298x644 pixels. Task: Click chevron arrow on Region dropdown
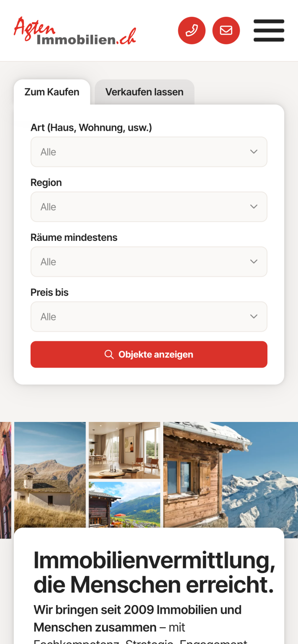point(254,207)
